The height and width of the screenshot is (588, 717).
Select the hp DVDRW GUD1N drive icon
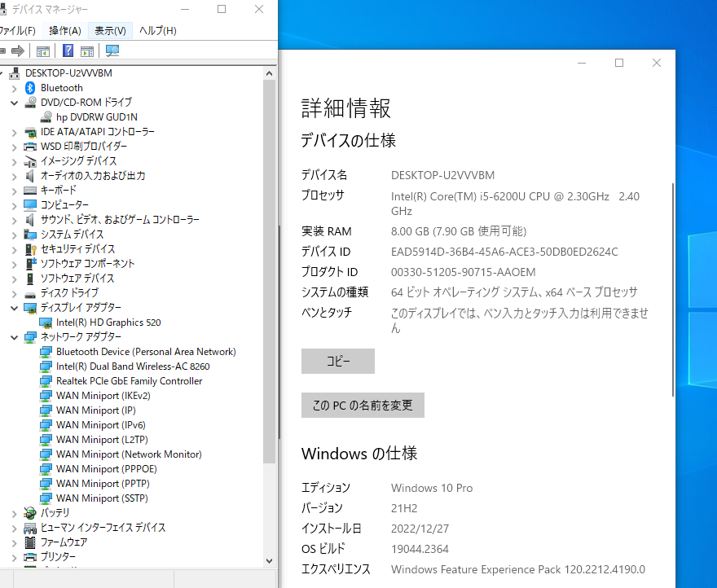pyautogui.click(x=46, y=117)
